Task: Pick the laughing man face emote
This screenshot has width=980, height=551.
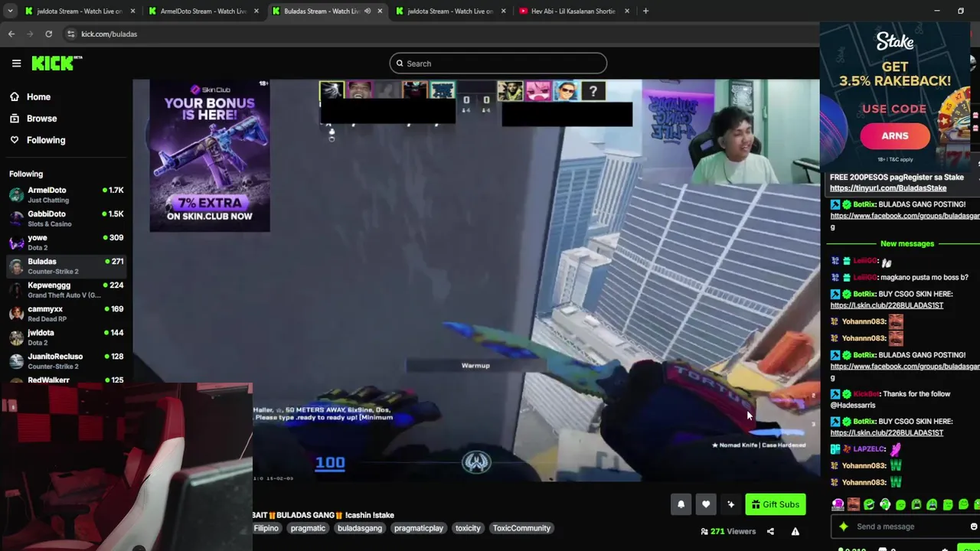Action: (x=854, y=504)
